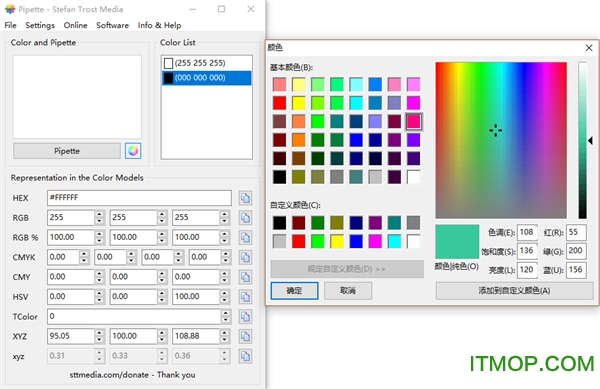The image size is (600, 389).
Task: Select the magenta custom color swatch
Action: [x=375, y=241]
